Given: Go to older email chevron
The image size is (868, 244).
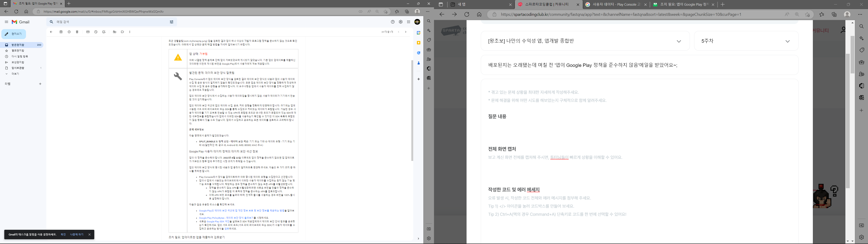Looking at the screenshot, I should click(406, 32).
